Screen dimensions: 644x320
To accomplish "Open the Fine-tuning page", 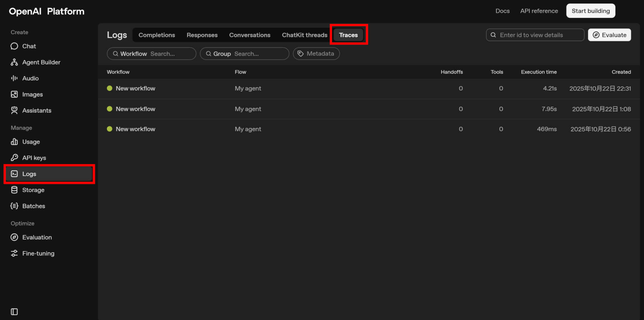I will pos(38,253).
